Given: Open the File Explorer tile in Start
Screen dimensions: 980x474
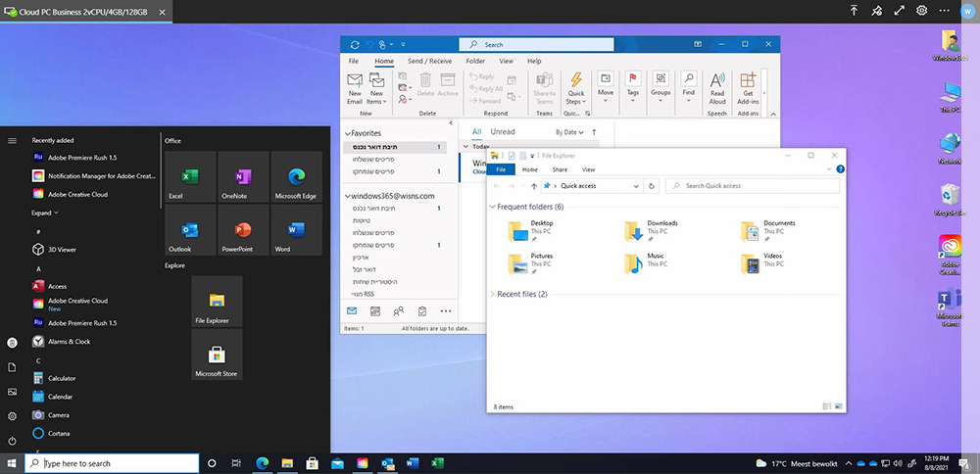Looking at the screenshot, I should point(217,302).
